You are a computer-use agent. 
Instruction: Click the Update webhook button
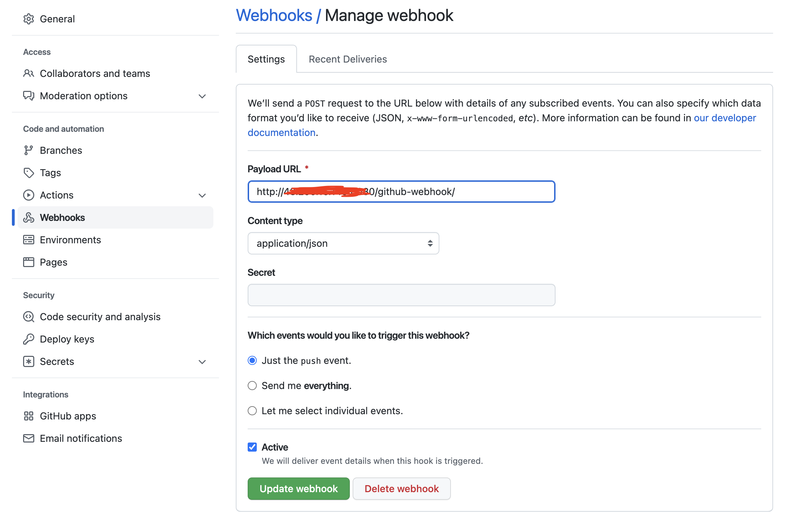[x=298, y=489]
